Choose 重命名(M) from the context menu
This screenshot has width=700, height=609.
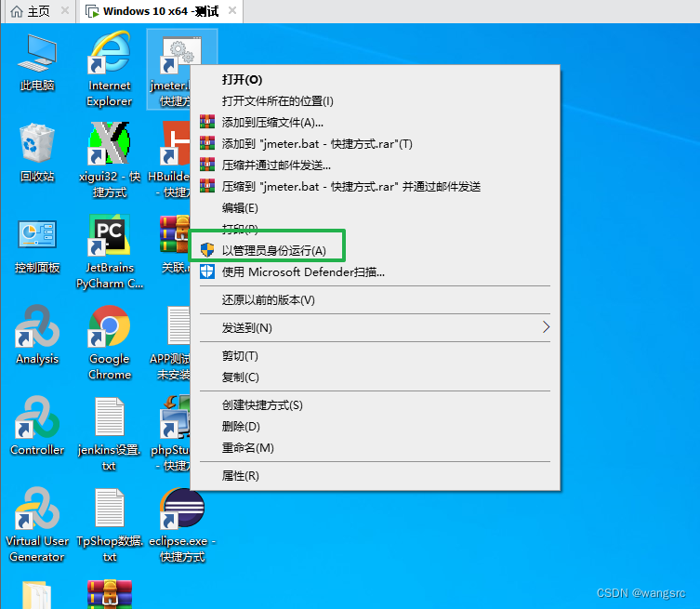tap(375, 448)
